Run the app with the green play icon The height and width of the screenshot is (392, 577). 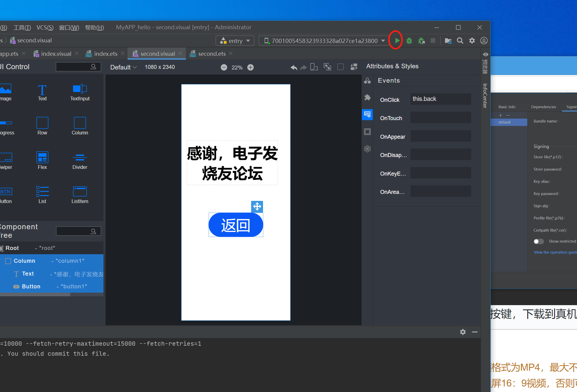click(397, 41)
